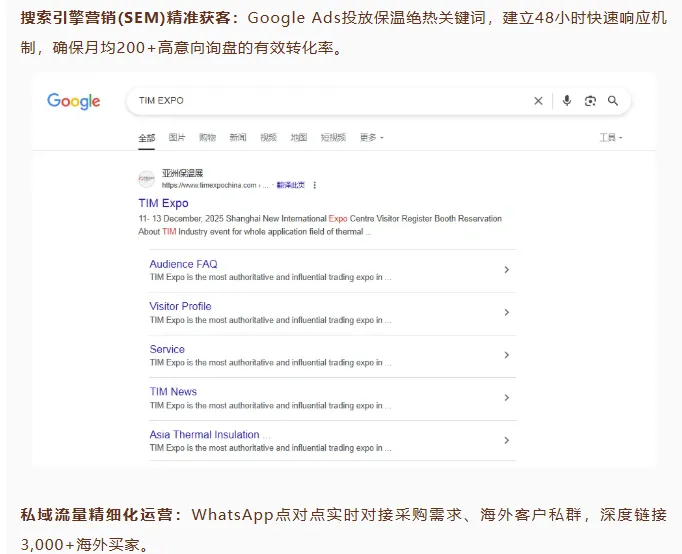Open the Service sitelink
The image size is (682, 554).
click(167, 349)
